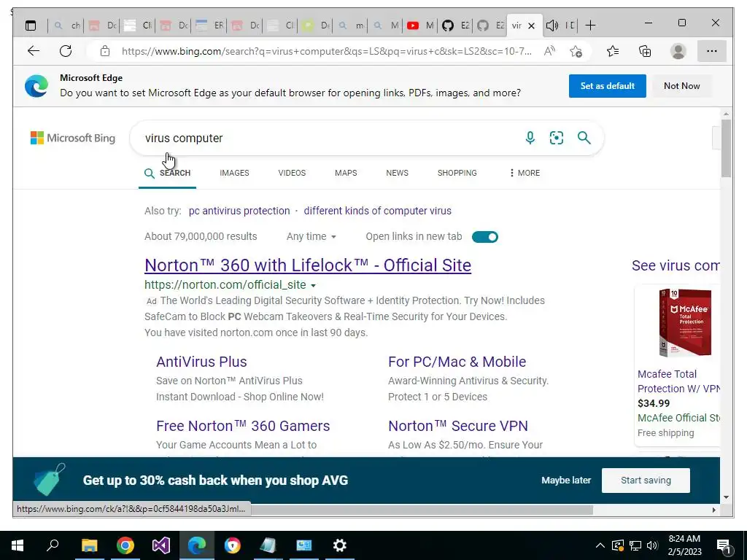
Task: Click the horizontal scrollbar thumb
Action: (422, 510)
